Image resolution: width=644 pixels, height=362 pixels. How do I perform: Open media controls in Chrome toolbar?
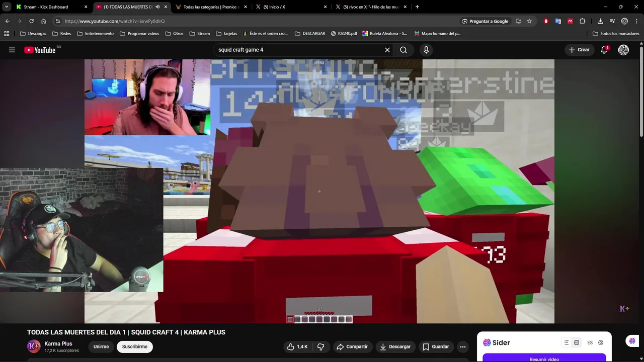tap(612, 21)
